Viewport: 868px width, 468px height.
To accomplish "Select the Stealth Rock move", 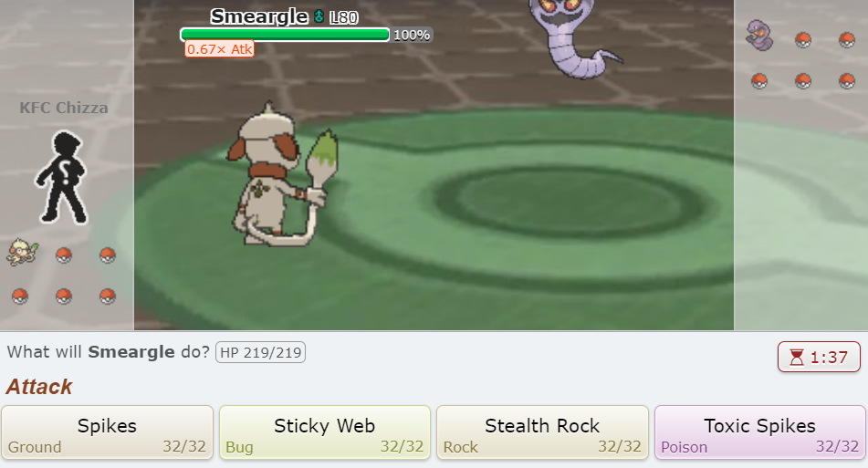I will pyautogui.click(x=542, y=432).
